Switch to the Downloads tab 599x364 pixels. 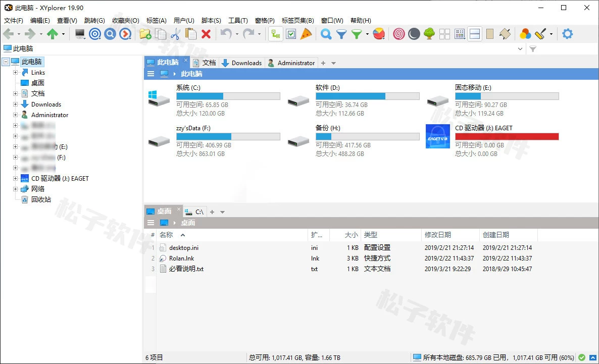[242, 63]
